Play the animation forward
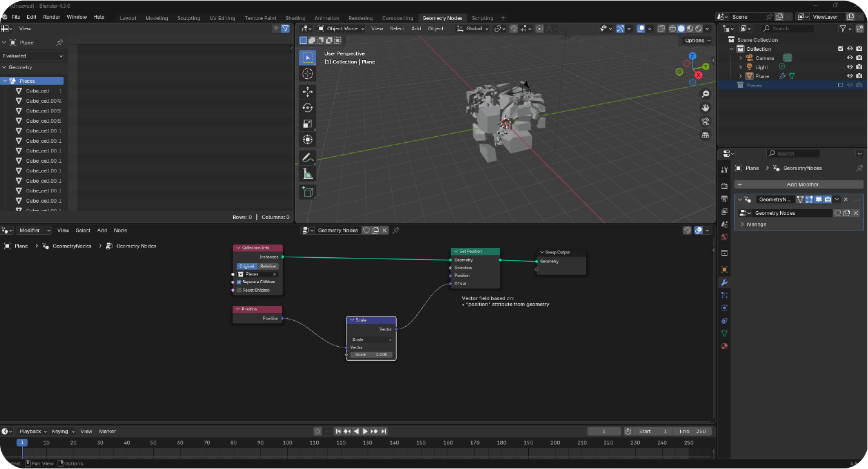The width and height of the screenshot is (868, 469). (365, 431)
